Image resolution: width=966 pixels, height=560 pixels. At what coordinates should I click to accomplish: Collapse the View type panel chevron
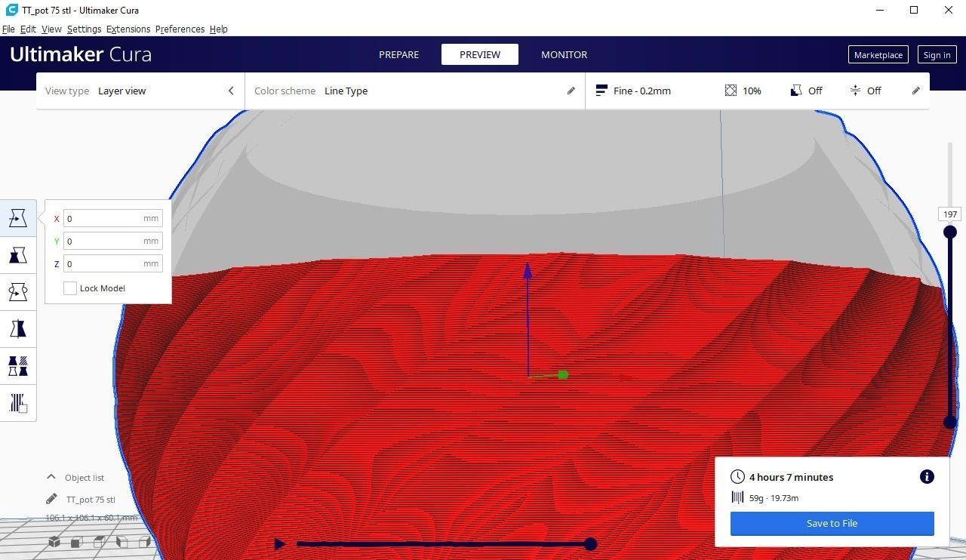click(x=231, y=91)
